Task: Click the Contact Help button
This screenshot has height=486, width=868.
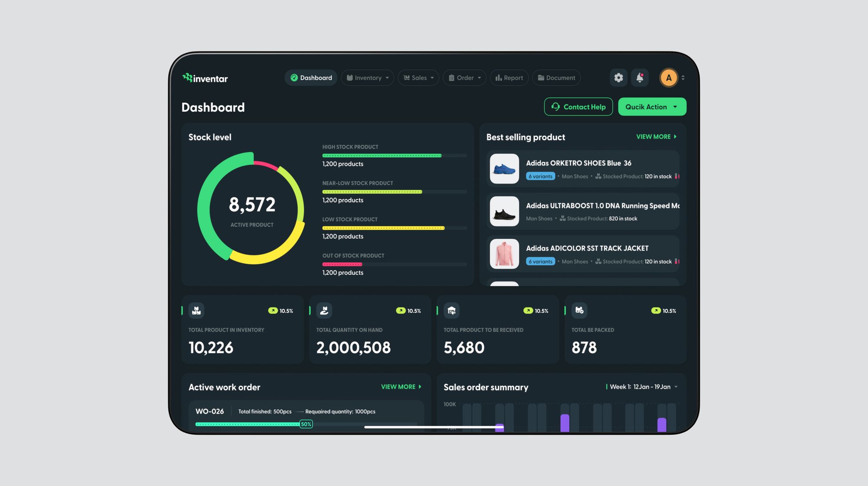Action: (x=579, y=107)
